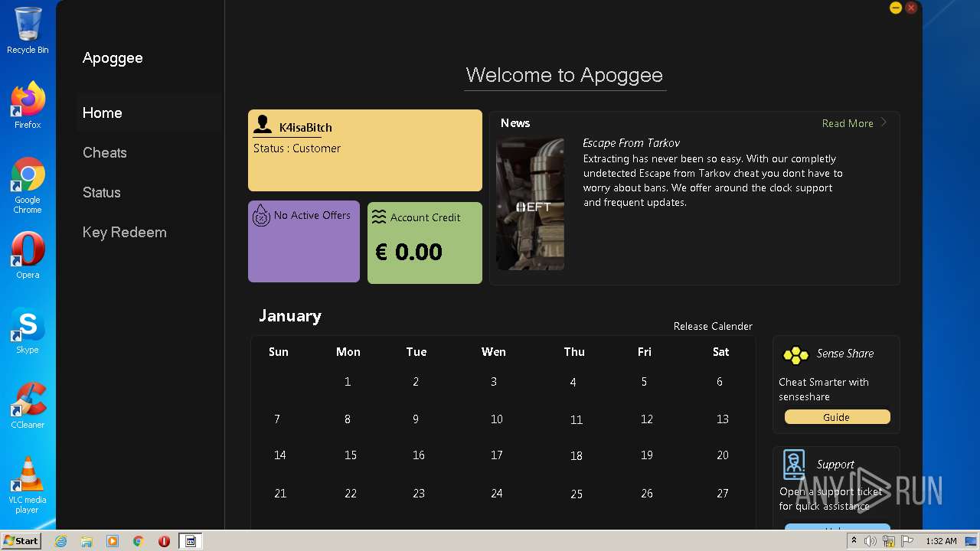Minimize the Apoggee window

click(x=895, y=8)
